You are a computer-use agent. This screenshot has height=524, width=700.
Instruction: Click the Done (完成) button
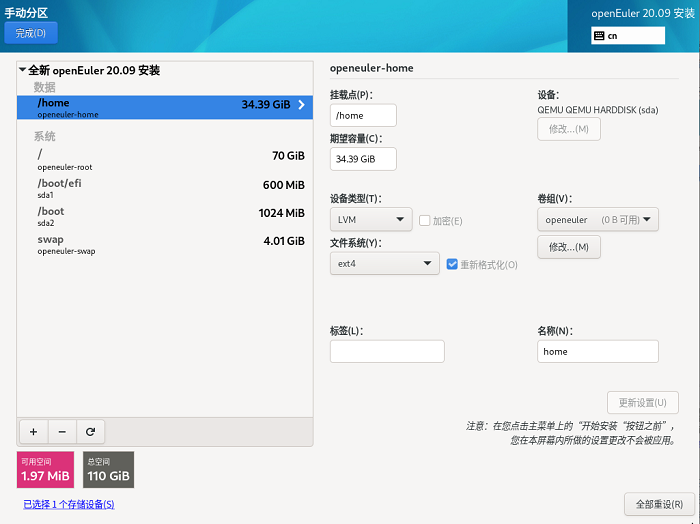click(31, 33)
